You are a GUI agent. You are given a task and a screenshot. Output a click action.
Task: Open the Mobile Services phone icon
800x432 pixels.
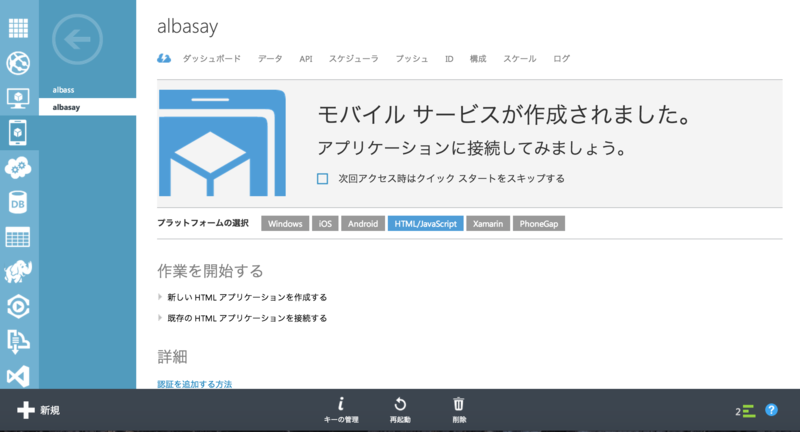pyautogui.click(x=18, y=133)
